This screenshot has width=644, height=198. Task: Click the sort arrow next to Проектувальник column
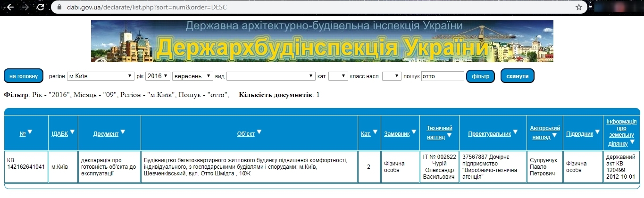tap(515, 132)
